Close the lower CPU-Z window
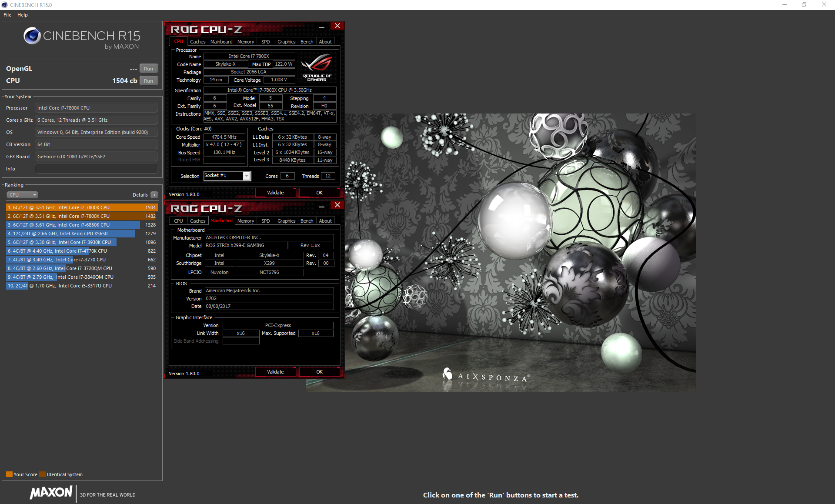The image size is (835, 504). 337,205
